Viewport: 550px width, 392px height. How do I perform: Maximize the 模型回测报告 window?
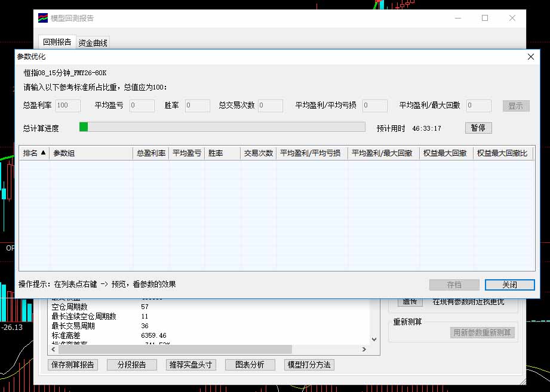point(485,18)
